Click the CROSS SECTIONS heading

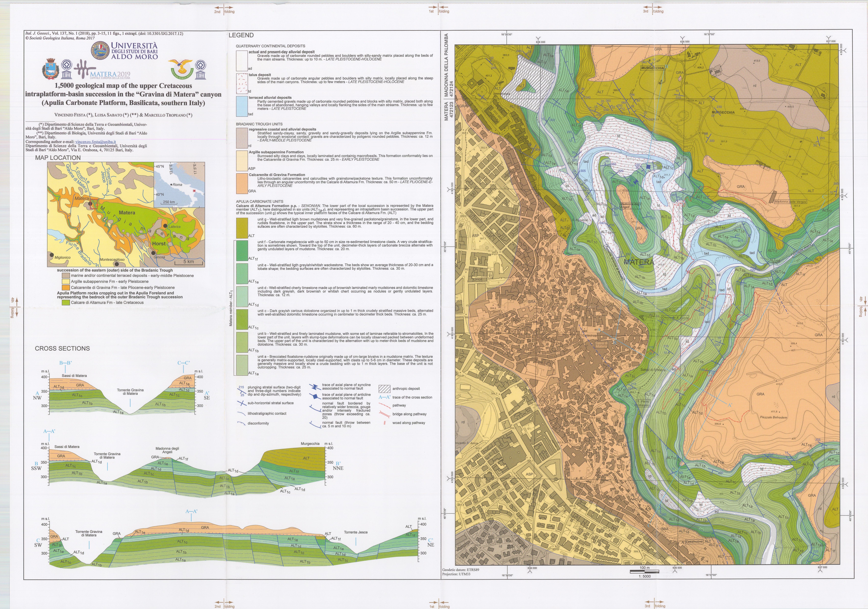click(x=62, y=348)
